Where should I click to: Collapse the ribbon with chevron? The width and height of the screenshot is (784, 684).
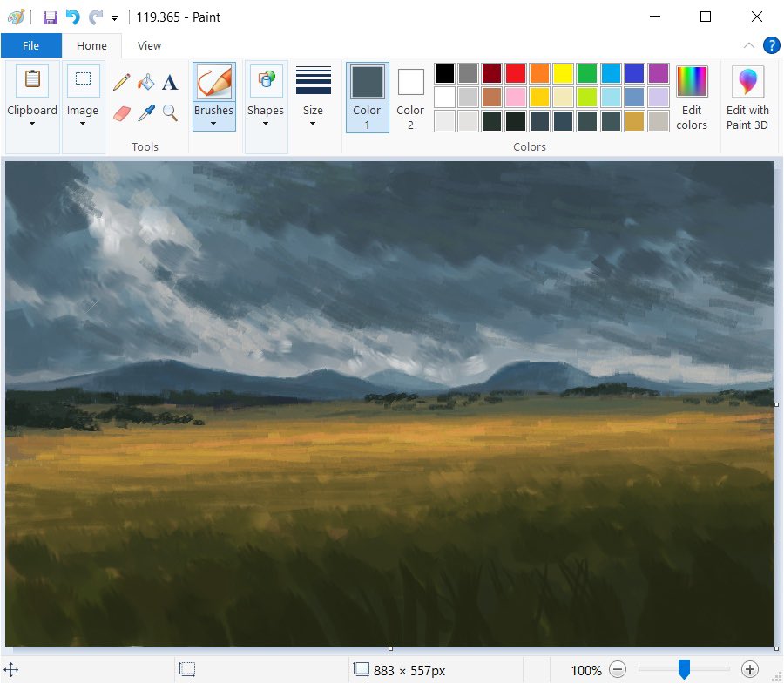pos(749,45)
